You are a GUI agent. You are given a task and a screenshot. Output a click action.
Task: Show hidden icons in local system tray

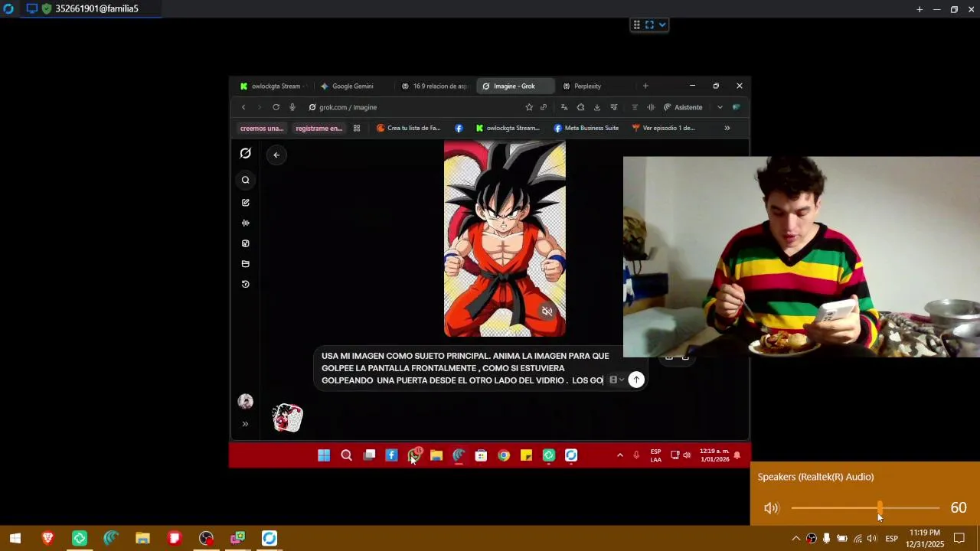tap(795, 538)
